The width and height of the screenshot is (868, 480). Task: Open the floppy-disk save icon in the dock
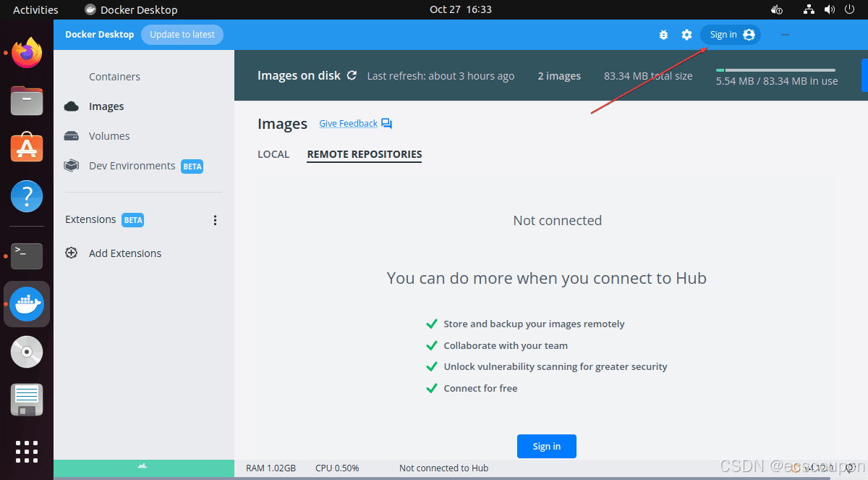27,400
